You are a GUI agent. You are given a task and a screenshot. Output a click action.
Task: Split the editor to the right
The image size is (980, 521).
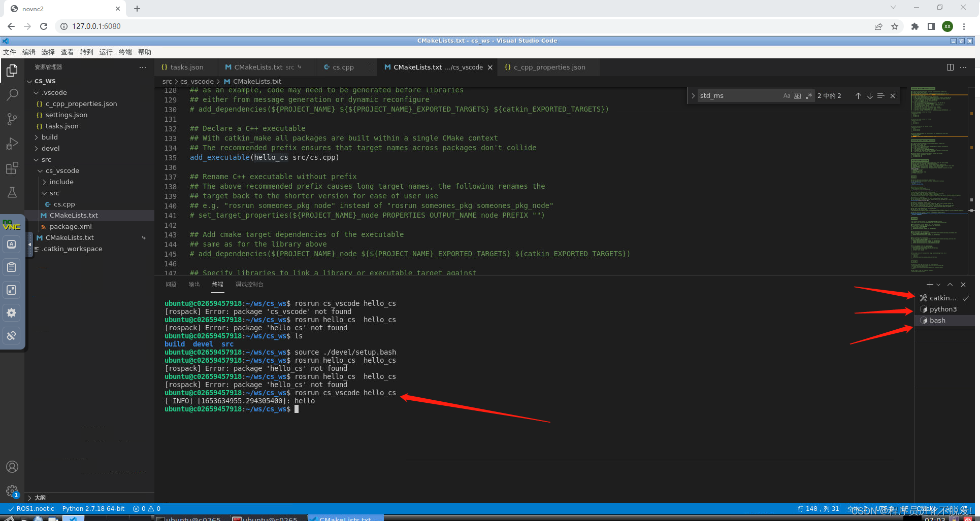(950, 67)
